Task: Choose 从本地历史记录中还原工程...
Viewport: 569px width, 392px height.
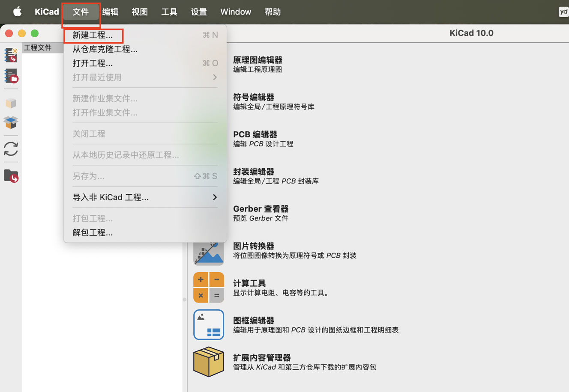Action: tap(145, 155)
